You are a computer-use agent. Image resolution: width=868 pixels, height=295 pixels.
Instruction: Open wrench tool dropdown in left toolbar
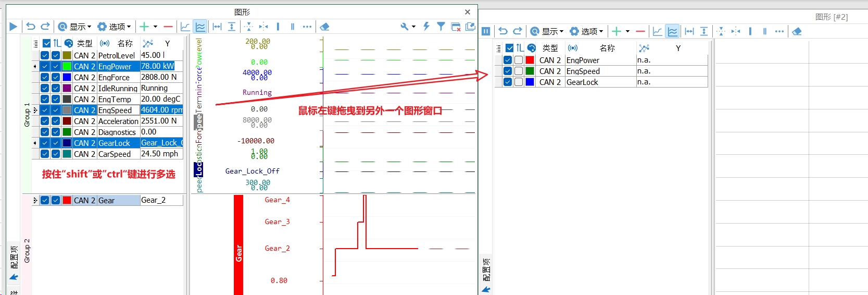point(408,27)
